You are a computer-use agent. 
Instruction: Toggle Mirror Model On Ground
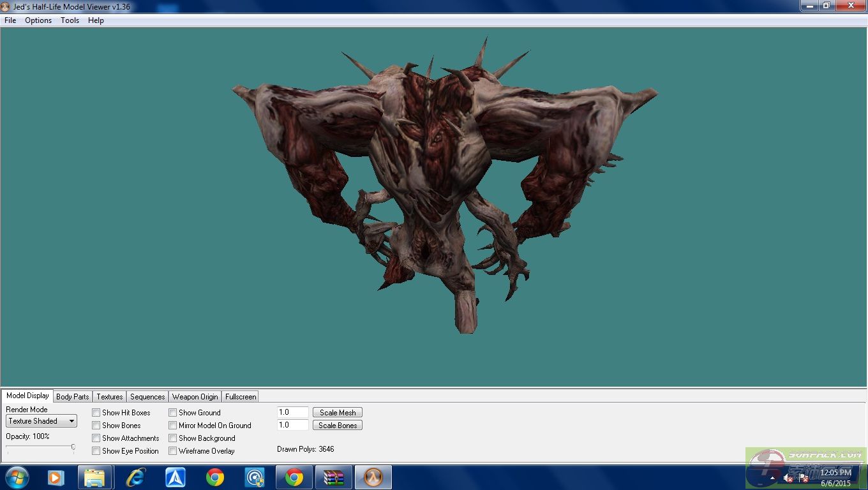[x=172, y=426]
